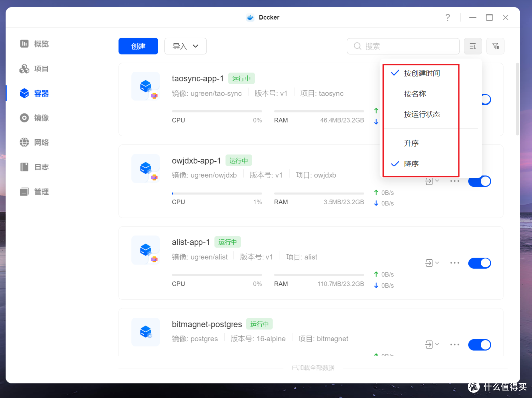The width and height of the screenshot is (532, 398).
Task: Click the container list scrollbar
Action: pyautogui.click(x=517, y=99)
